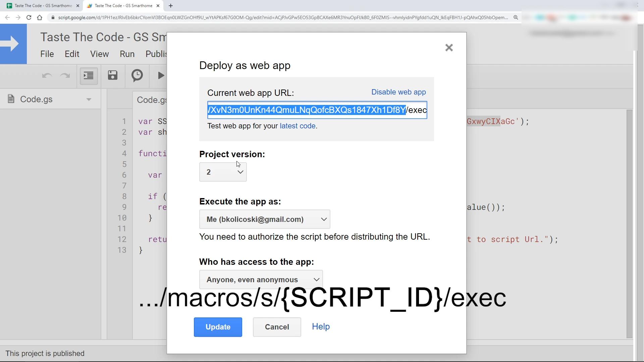Toggle the indent formatting toolbar icon

(89, 76)
